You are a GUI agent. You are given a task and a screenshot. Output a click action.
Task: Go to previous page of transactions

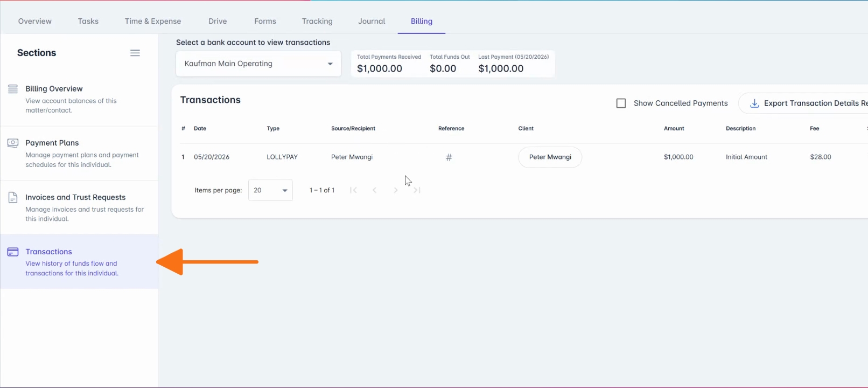pos(375,190)
